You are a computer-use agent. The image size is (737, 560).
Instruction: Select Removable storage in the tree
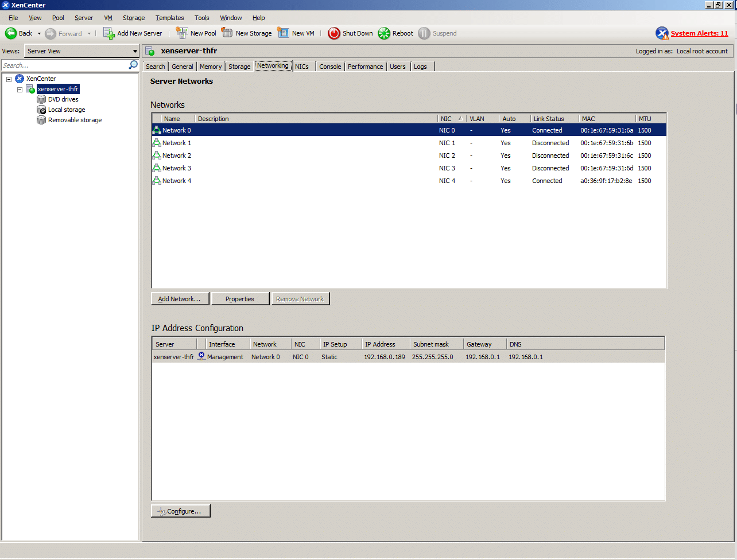pos(75,120)
